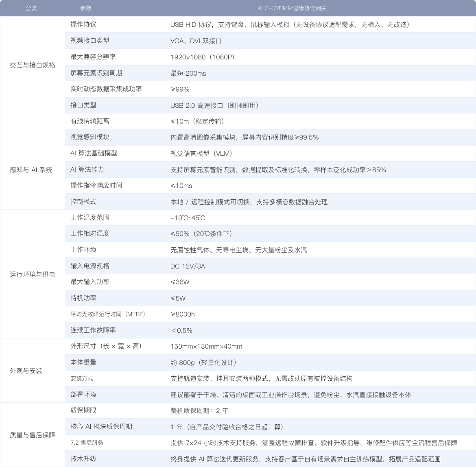This screenshot has width=476, height=467.
Task: Select the 技术升级 parameter cell
Action: [83, 458]
